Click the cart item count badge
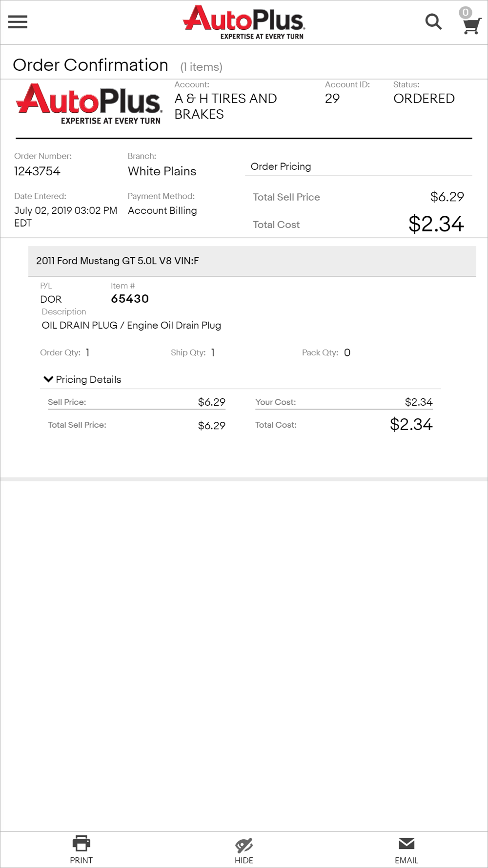 pos(466,12)
